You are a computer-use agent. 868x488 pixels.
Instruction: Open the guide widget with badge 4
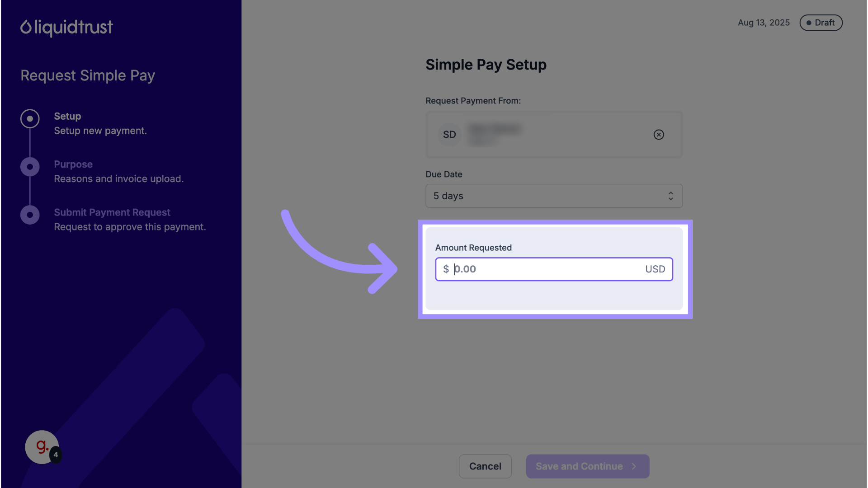point(42,447)
